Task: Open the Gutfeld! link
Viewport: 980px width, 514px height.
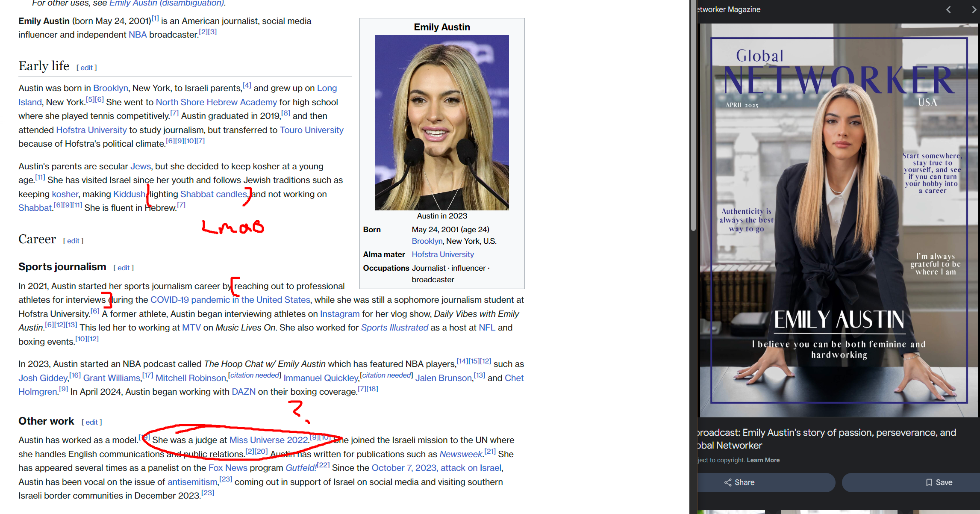Action: coord(301,468)
